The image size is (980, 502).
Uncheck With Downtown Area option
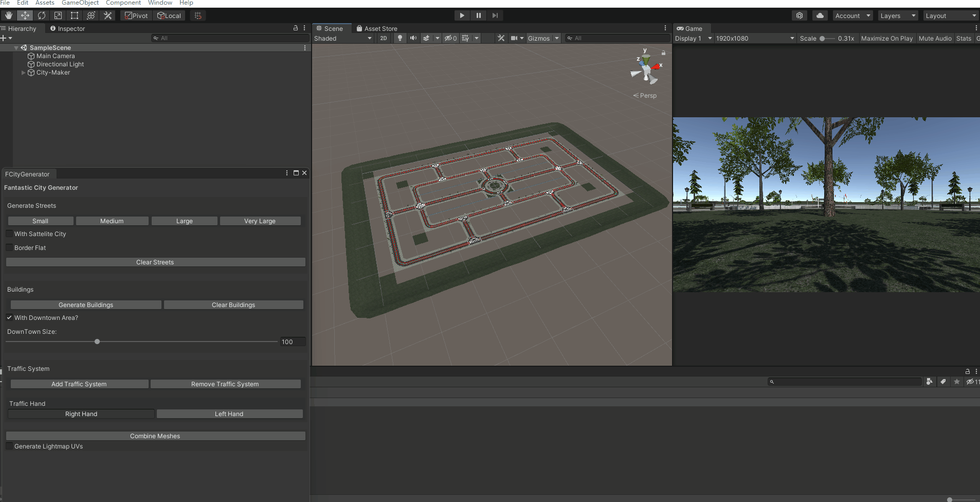click(9, 317)
